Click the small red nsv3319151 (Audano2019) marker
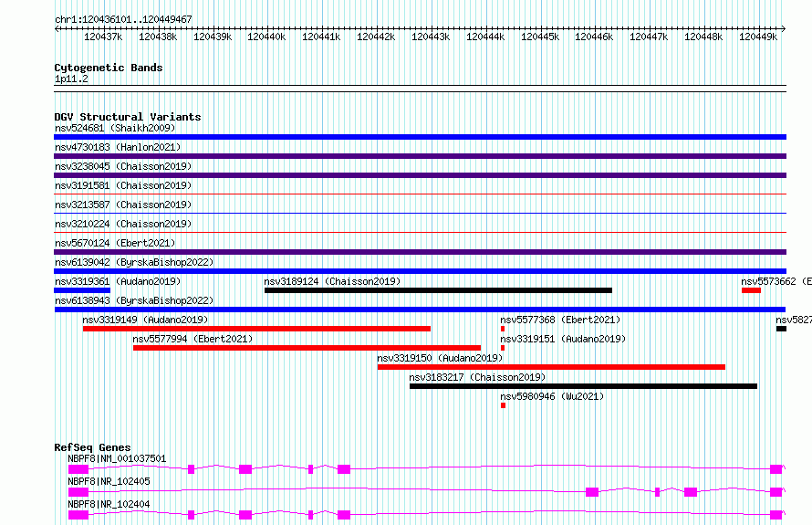 coord(503,348)
